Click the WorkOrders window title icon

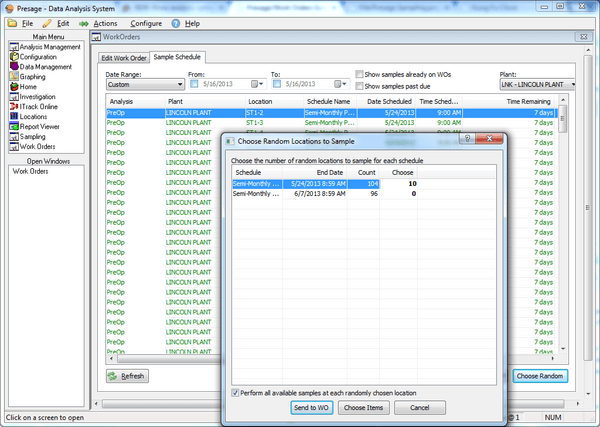[x=96, y=37]
